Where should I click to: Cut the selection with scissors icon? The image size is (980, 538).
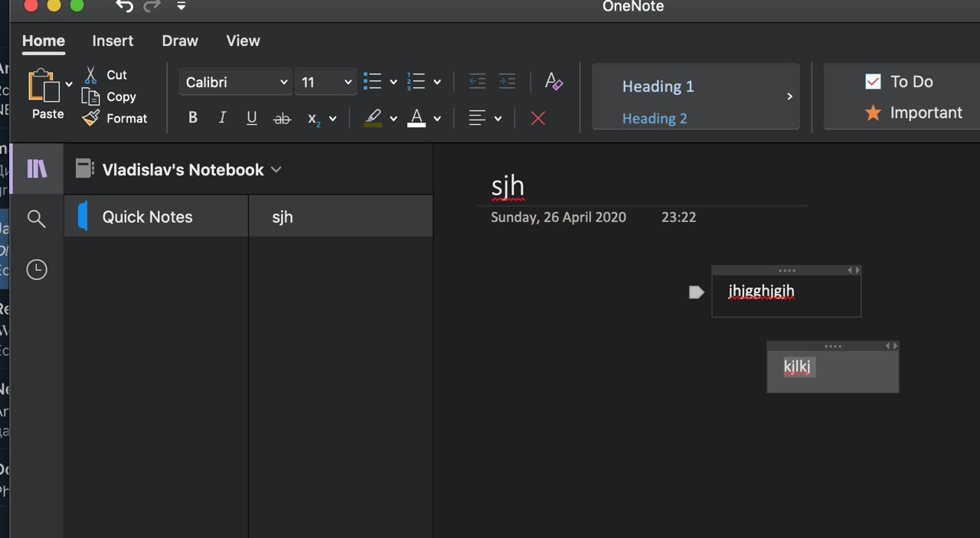click(x=90, y=75)
